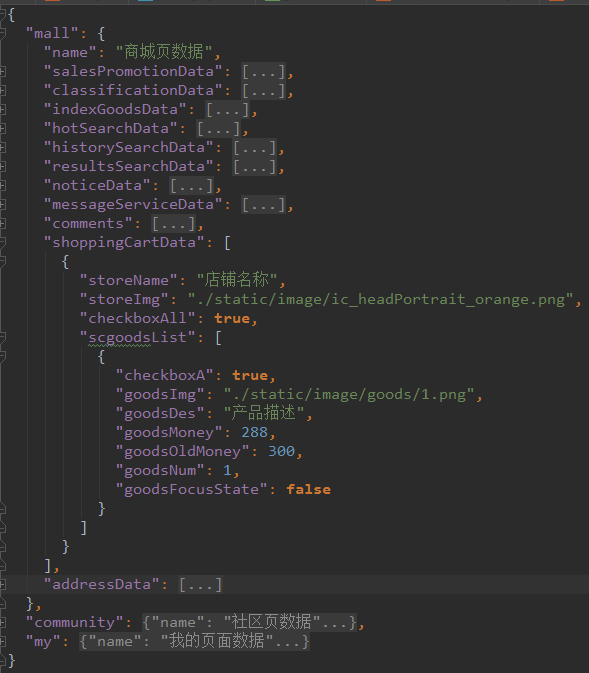This screenshot has width=589, height=673.
Task: Click the gutter plus marker beside noticeData
Action: tap(3, 185)
